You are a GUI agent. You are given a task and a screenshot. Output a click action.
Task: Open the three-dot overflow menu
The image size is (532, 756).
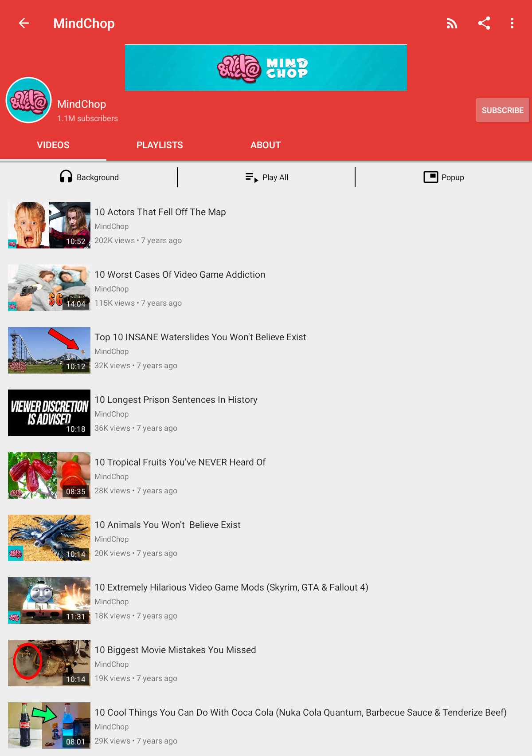point(512,23)
